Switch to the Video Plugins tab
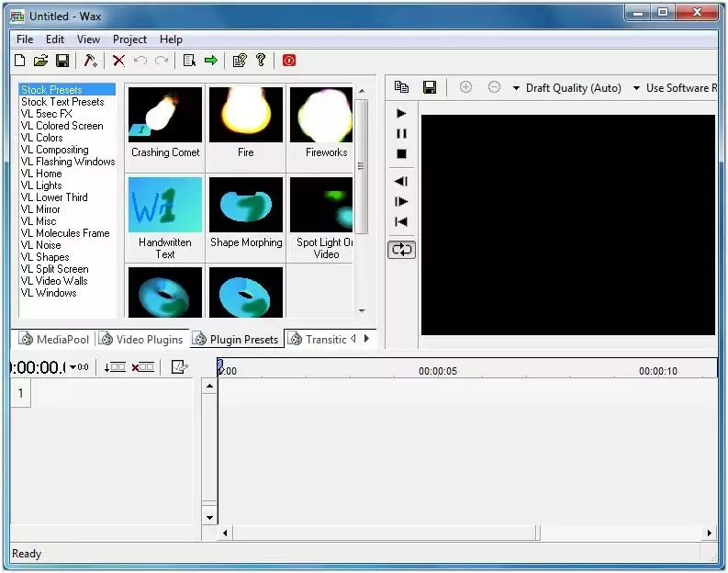728x573 pixels. click(142, 340)
